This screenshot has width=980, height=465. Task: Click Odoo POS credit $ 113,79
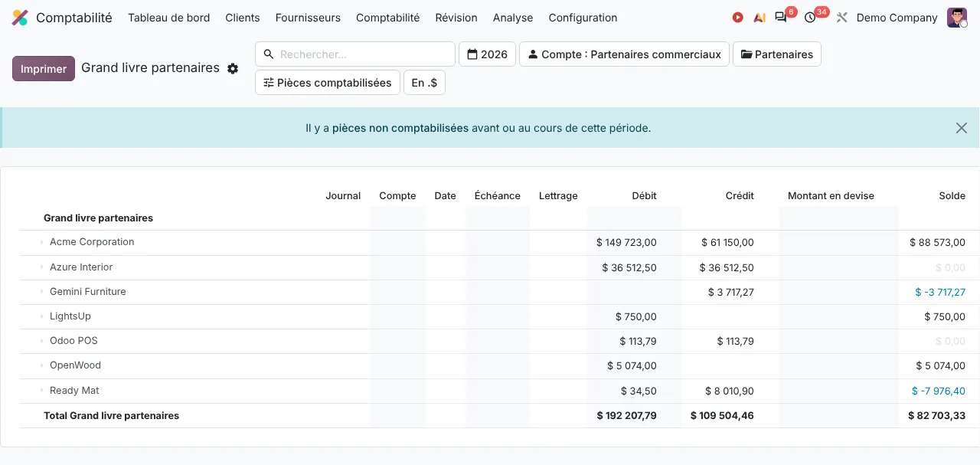point(736,342)
